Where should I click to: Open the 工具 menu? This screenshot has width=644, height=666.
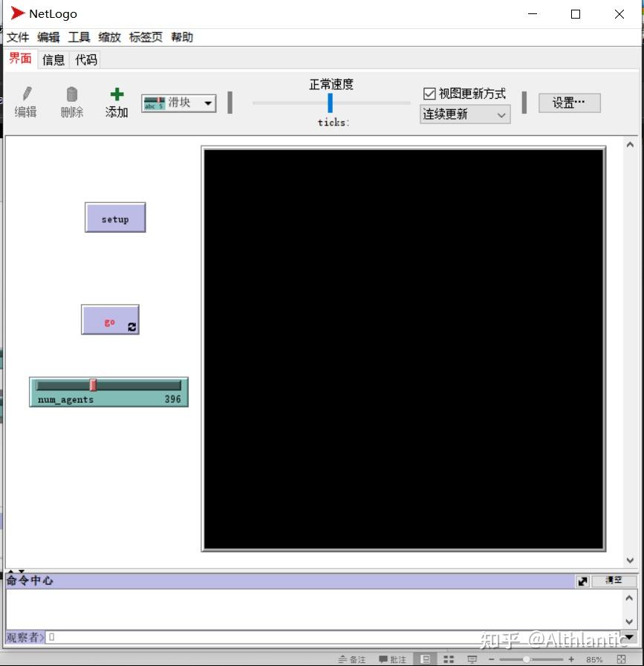pyautogui.click(x=79, y=37)
